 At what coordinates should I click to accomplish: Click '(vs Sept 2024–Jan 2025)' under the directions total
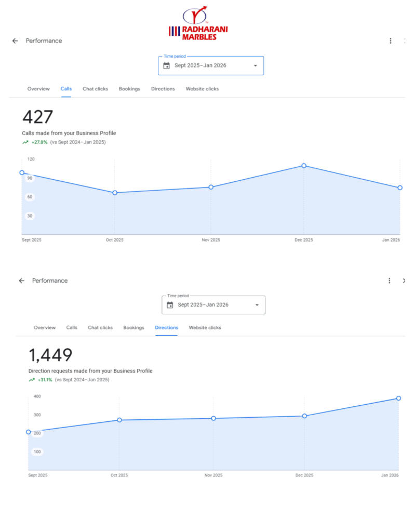(82, 380)
